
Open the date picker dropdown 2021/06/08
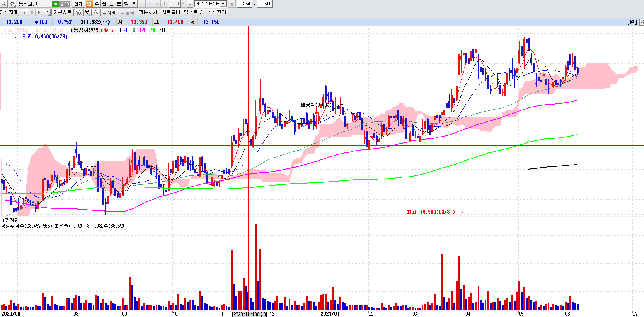tap(223, 4)
